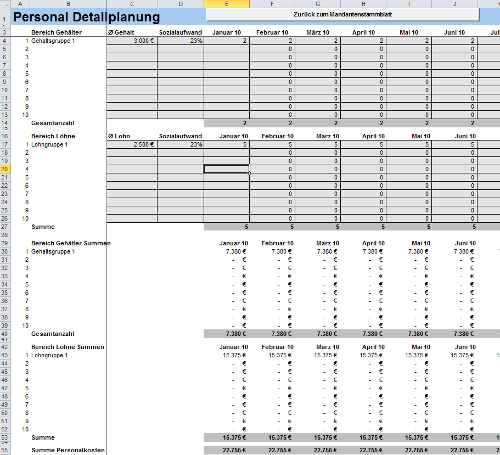Click the 15.375 € Januar value in row 43
500x455 pixels.
click(x=235, y=355)
